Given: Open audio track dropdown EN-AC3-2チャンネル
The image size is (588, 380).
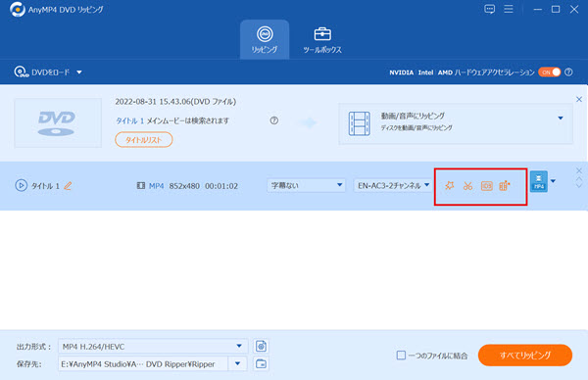Looking at the screenshot, I should coord(393,185).
